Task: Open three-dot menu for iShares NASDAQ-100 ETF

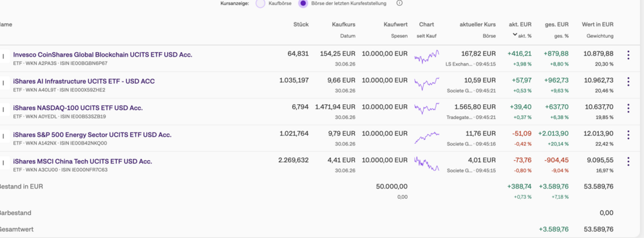Action: point(628,108)
